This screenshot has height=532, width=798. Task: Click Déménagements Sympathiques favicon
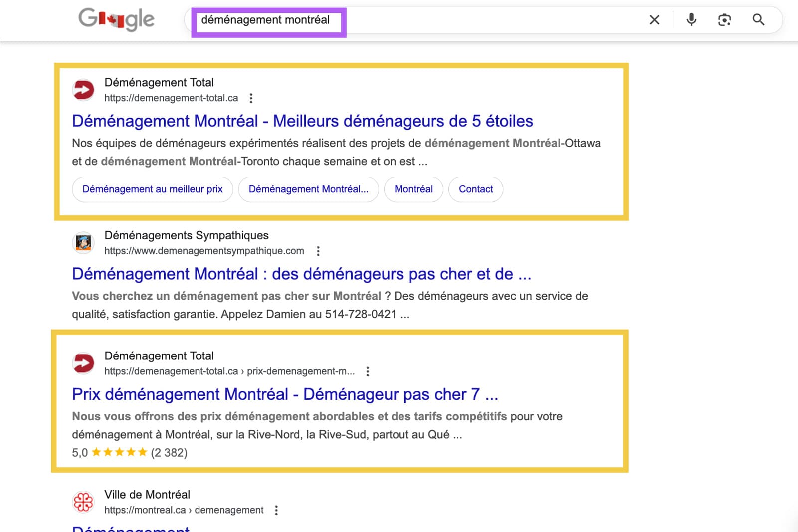[83, 243]
